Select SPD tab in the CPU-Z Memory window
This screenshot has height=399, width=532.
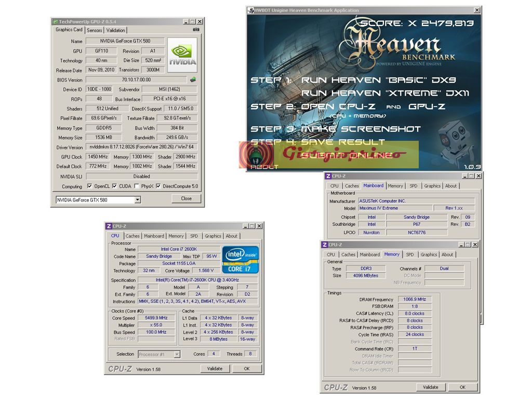410,255
